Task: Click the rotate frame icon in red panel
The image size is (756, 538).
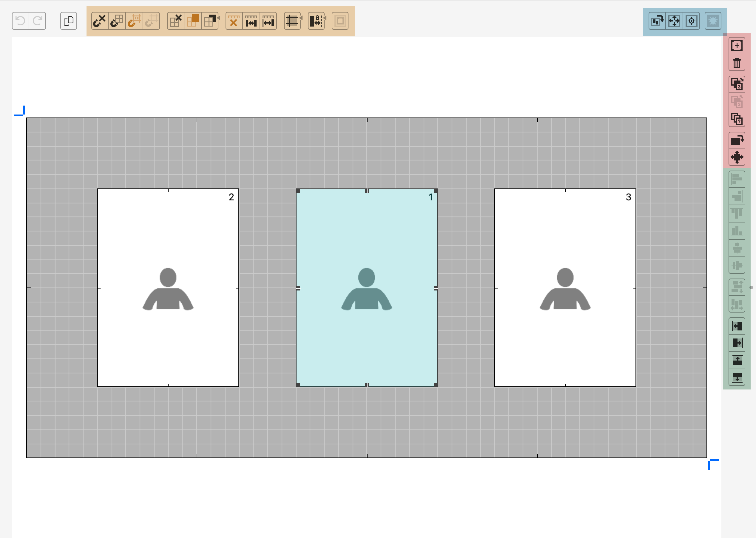Action: [736, 140]
